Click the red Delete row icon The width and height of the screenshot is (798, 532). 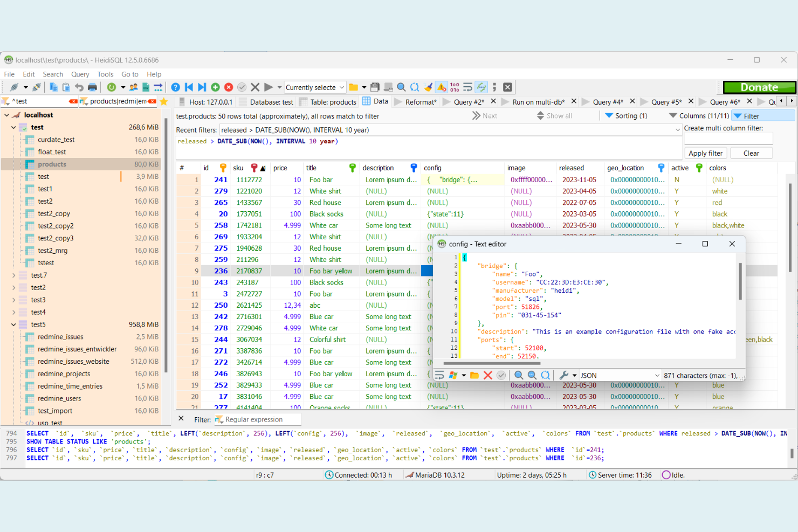pyautogui.click(x=229, y=87)
